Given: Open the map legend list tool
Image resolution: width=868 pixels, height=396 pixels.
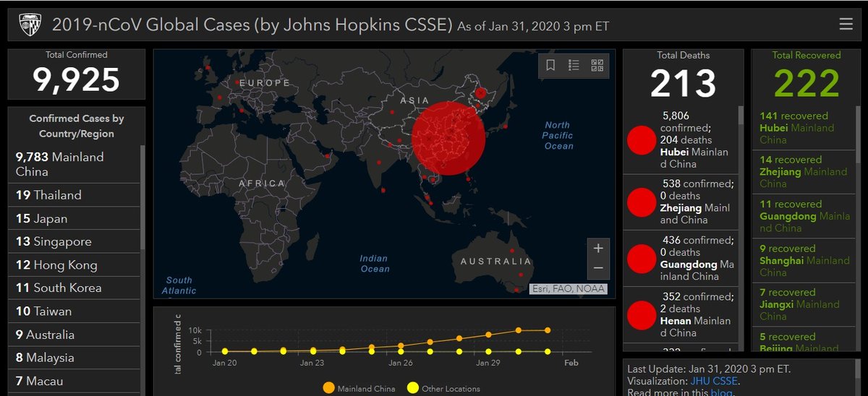Looking at the screenshot, I should click(x=574, y=66).
